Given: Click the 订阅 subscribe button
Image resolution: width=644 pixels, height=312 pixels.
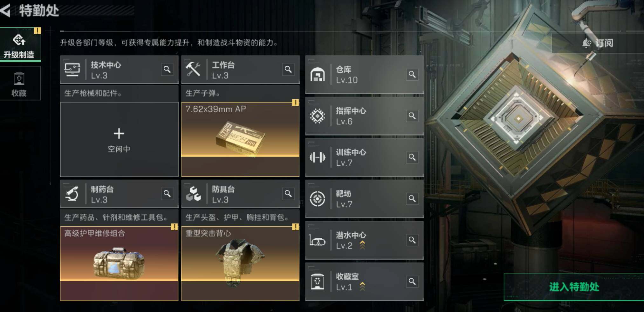Looking at the screenshot, I should [x=598, y=43].
